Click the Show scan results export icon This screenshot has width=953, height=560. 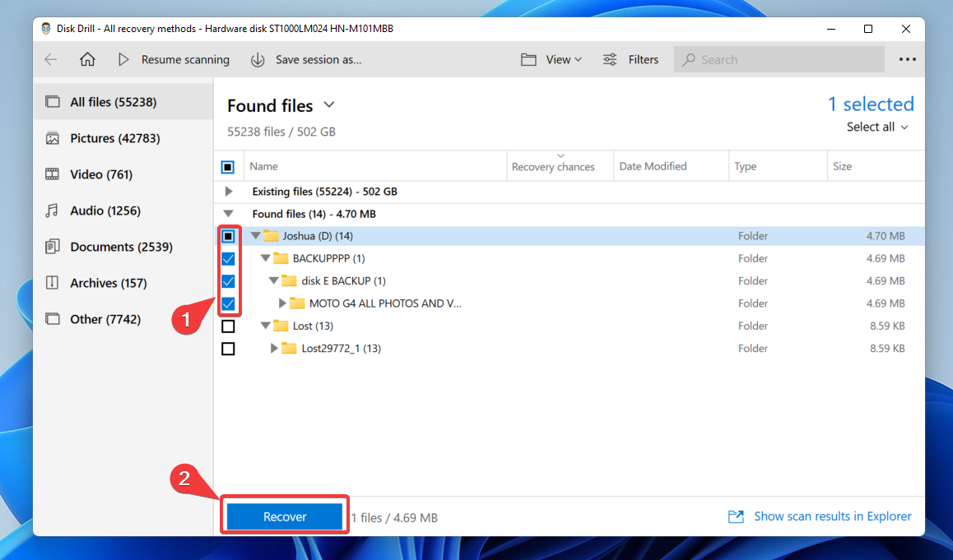click(x=736, y=517)
